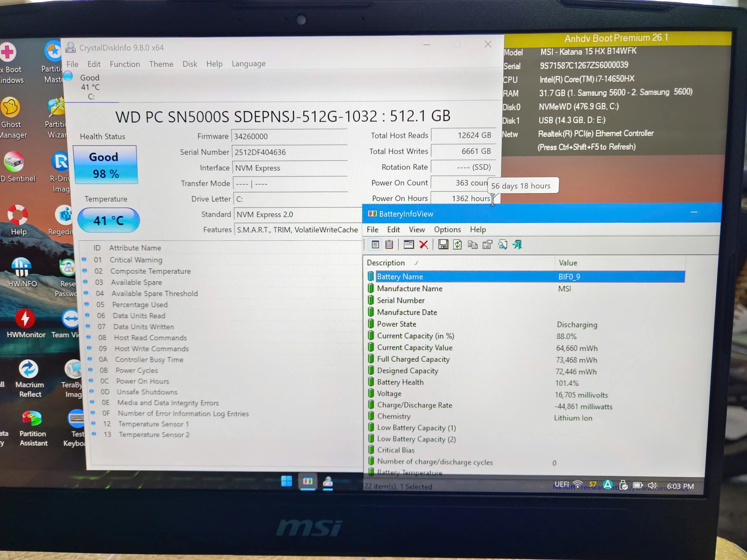
Task: Click the 6:03 PM taskbar clock
Action: coord(680,487)
